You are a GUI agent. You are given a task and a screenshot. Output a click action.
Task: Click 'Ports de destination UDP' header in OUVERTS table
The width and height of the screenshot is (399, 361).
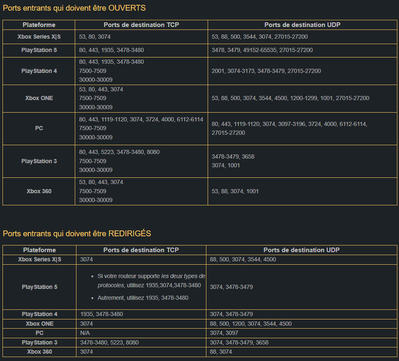[x=302, y=25]
